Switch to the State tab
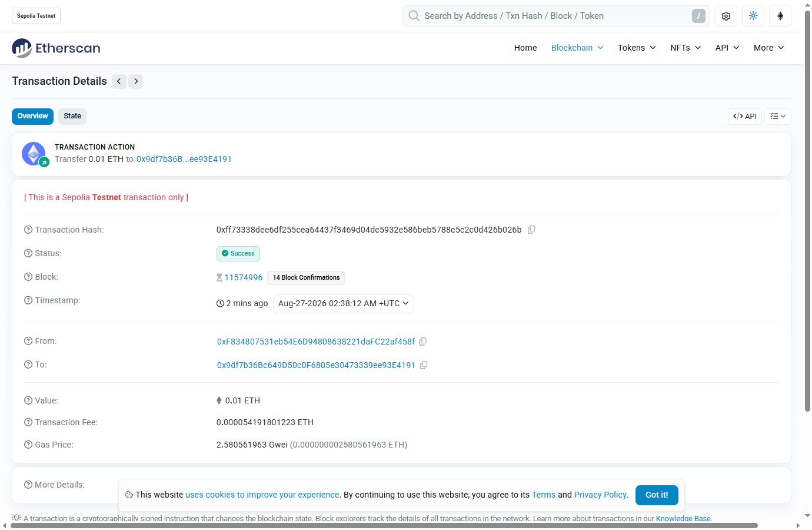This screenshot has height=530, width=812. [x=72, y=116]
